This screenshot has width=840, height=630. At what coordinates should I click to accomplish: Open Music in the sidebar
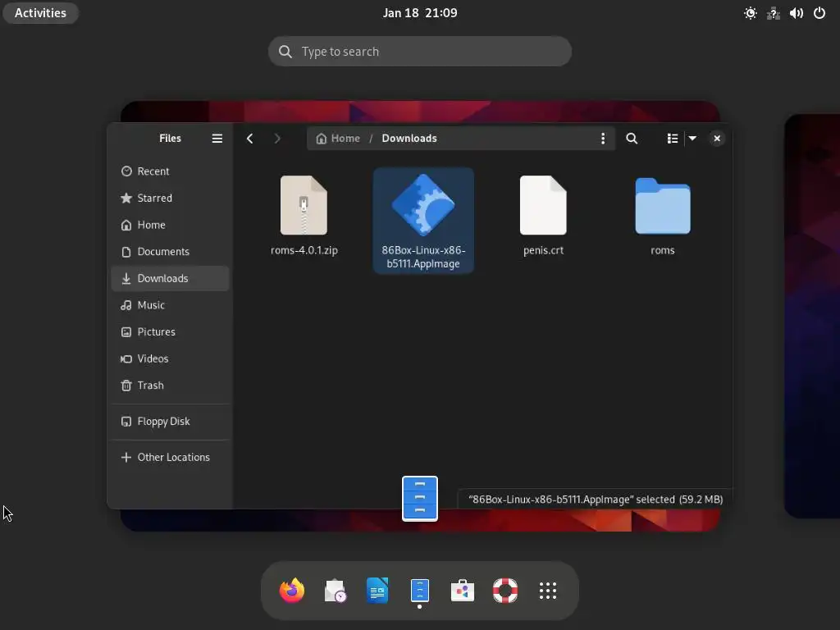(x=171, y=305)
